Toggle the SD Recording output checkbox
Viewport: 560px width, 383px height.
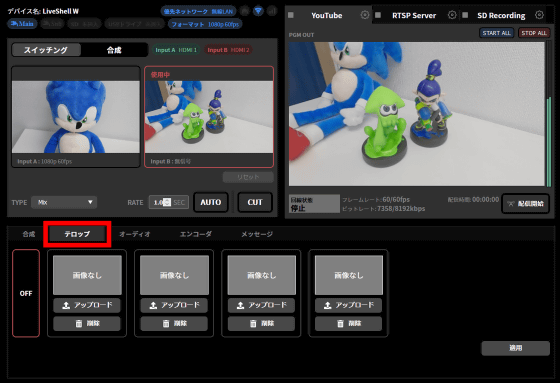[465, 15]
